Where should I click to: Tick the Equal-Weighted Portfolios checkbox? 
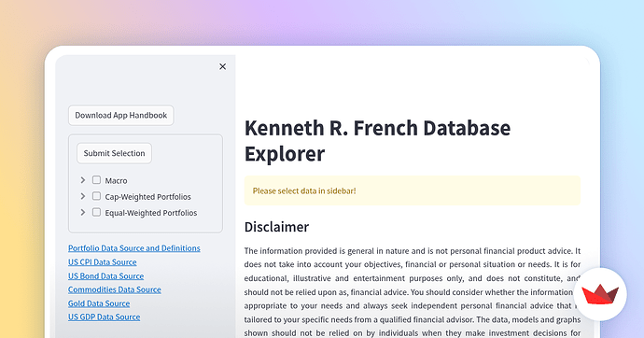96,212
